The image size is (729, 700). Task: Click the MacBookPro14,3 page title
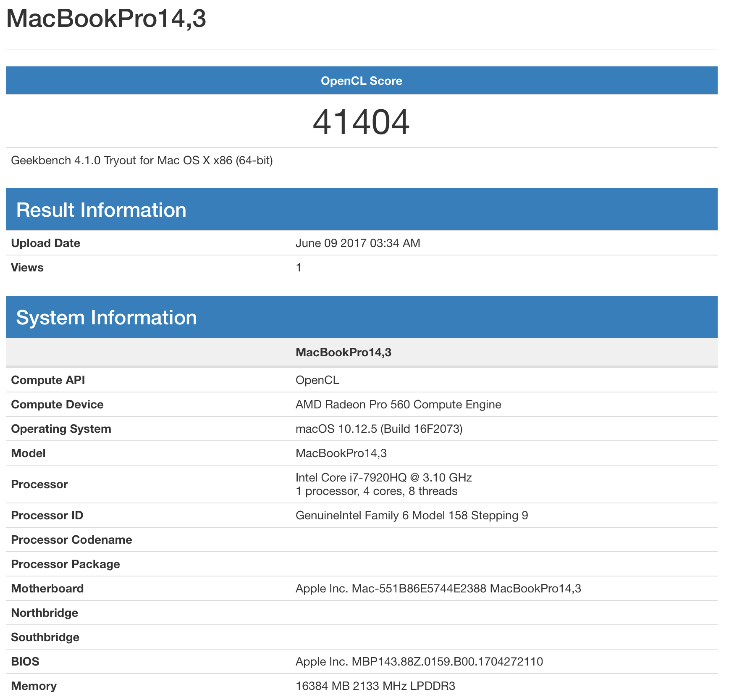[106, 19]
